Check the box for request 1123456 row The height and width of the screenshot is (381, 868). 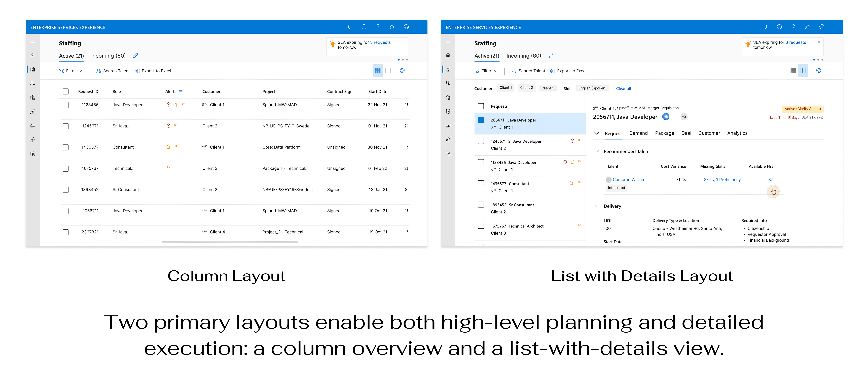[x=66, y=105]
